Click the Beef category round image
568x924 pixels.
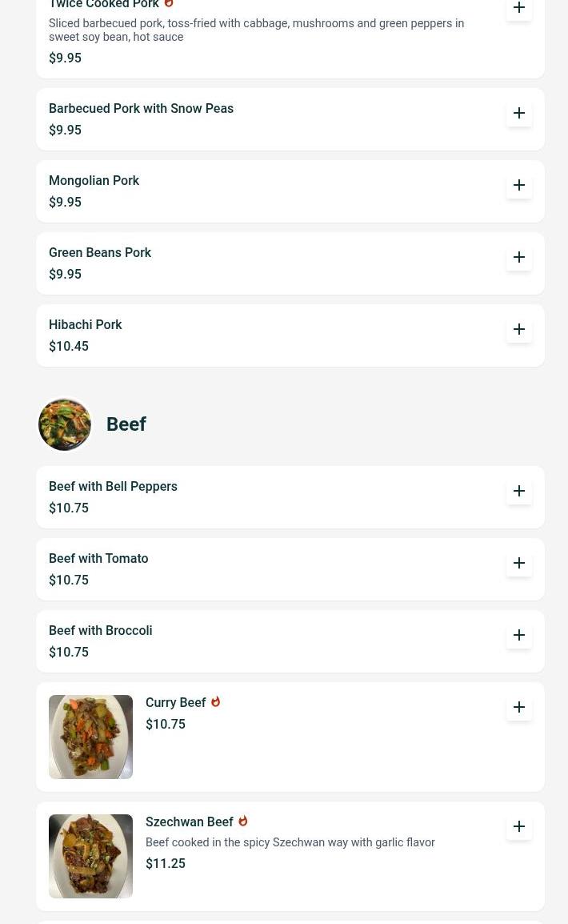click(x=65, y=424)
